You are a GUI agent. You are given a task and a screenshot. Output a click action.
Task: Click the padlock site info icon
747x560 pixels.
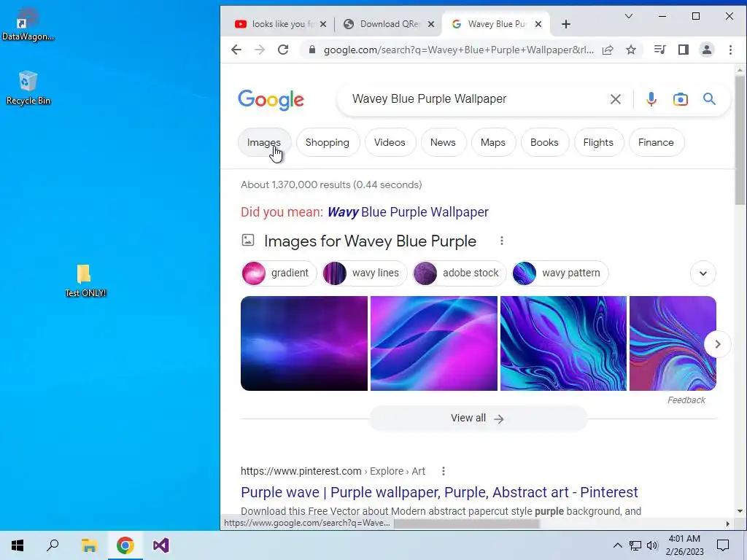pyautogui.click(x=312, y=50)
